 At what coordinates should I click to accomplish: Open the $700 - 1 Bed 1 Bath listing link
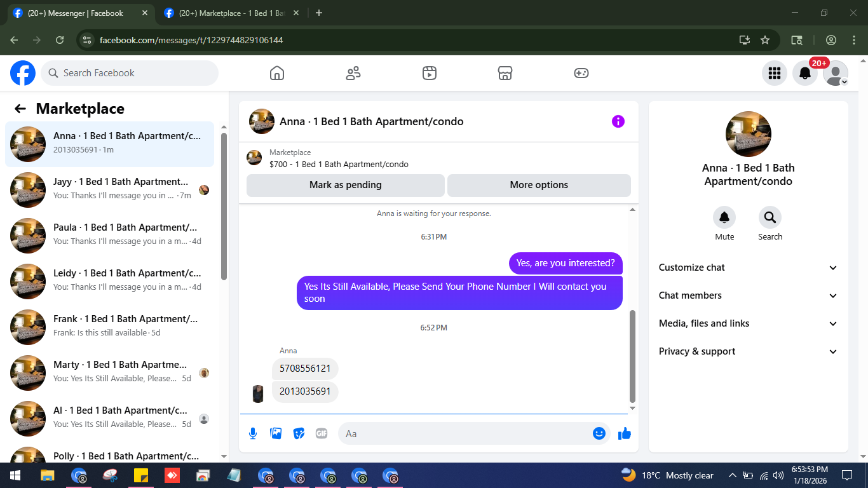coord(339,164)
